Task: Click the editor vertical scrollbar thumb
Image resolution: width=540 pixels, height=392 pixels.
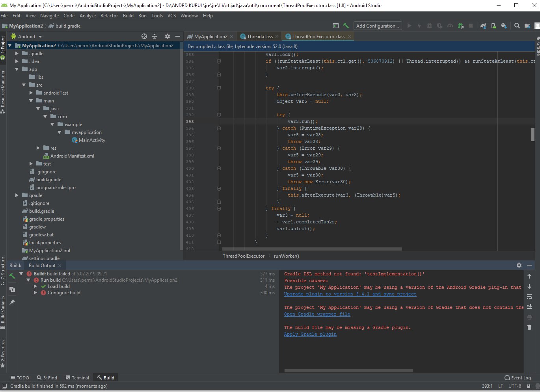Action: point(533,134)
